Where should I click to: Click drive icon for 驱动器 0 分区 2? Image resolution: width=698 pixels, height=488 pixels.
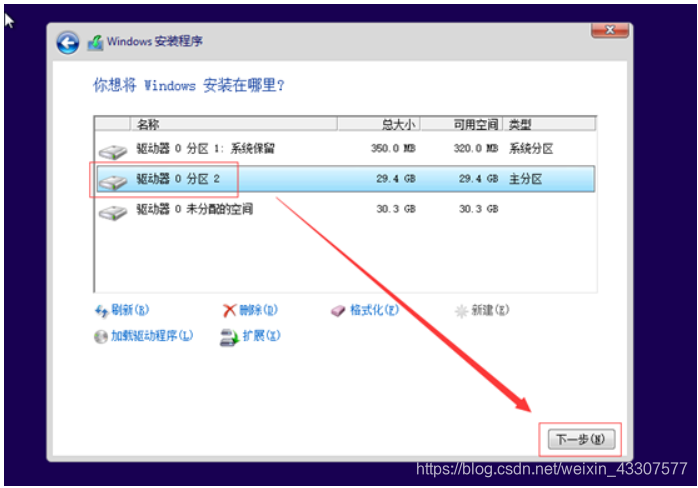tap(113, 182)
